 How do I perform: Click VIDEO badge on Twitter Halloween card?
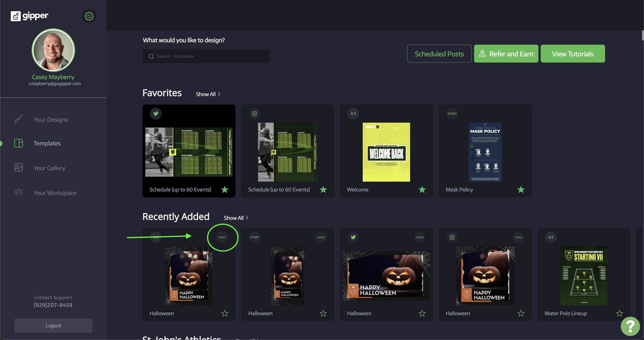[x=419, y=237]
